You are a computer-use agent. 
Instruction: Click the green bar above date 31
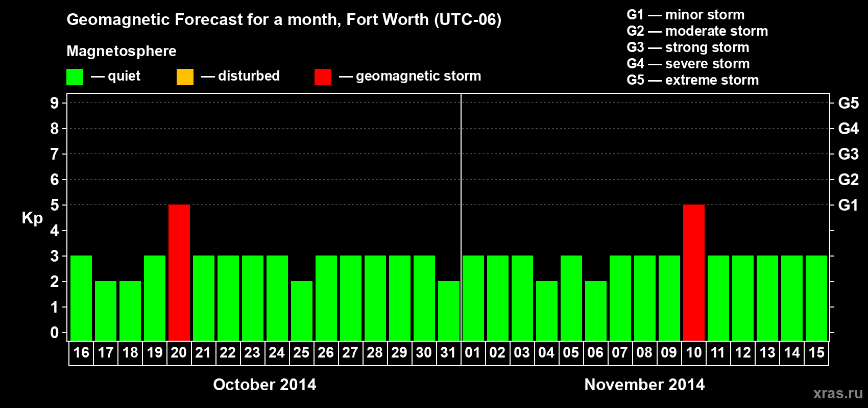click(x=449, y=311)
